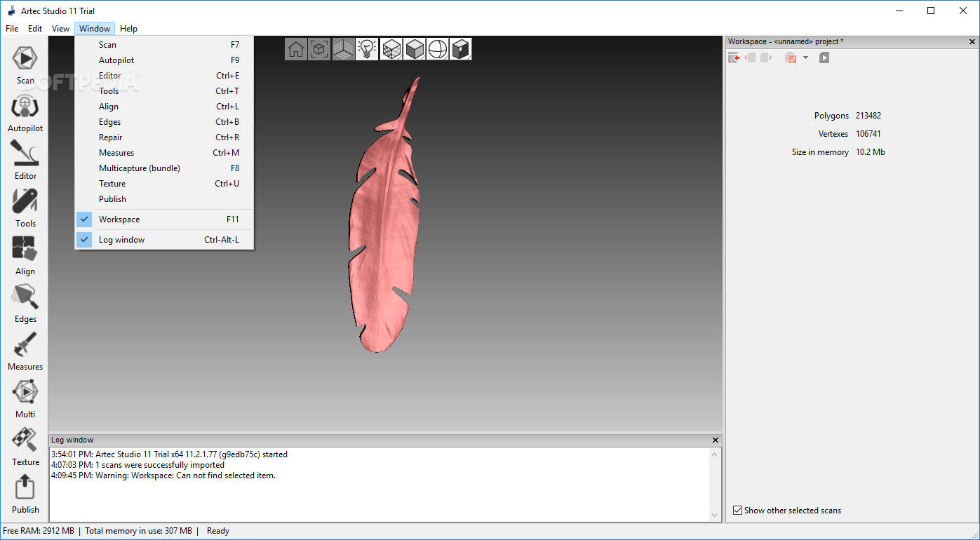Open Texture tool from sidebar
Screen dimensions: 980x540
[x=25, y=446]
